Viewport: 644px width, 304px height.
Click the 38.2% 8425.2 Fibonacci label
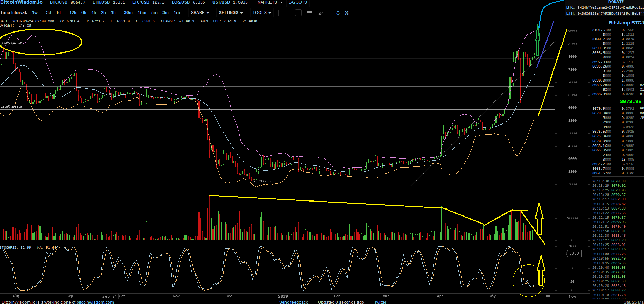coord(11,43)
